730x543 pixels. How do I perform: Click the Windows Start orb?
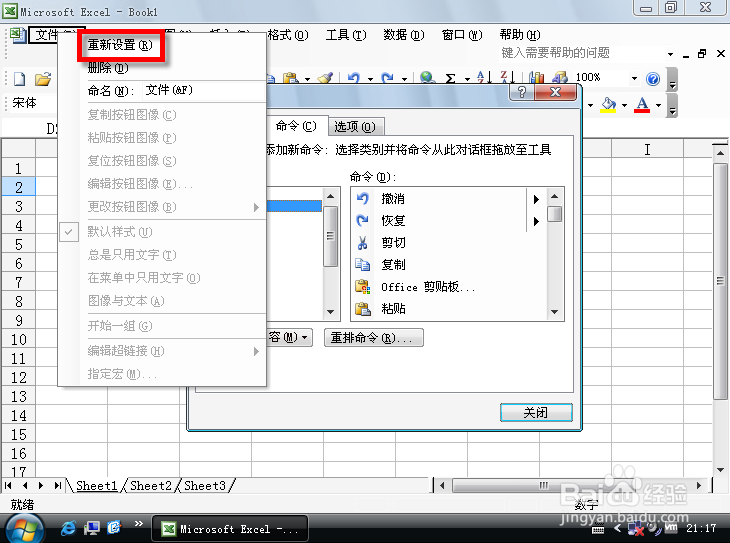(23, 529)
